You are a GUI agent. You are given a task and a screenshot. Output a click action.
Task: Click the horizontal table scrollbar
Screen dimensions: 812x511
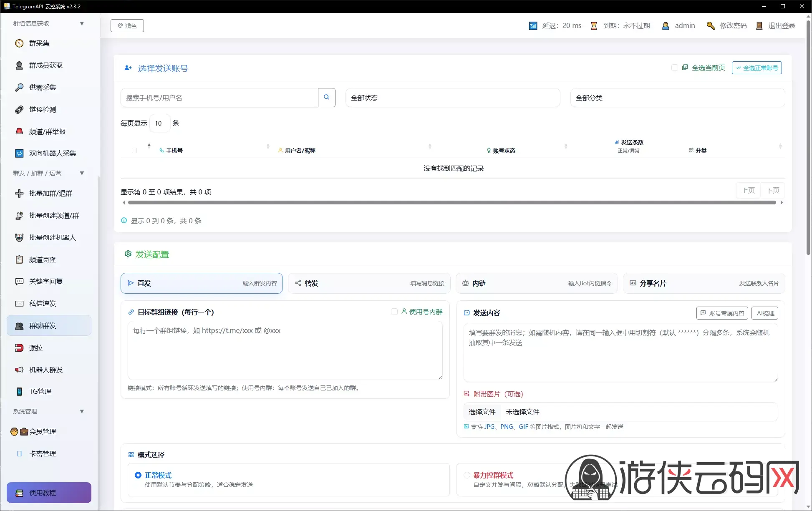[x=452, y=203]
